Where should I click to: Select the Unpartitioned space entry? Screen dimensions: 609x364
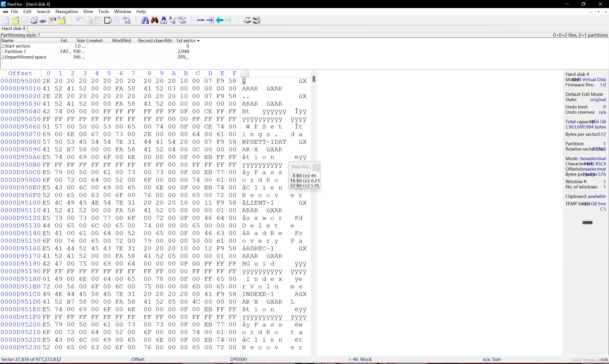click(x=25, y=57)
